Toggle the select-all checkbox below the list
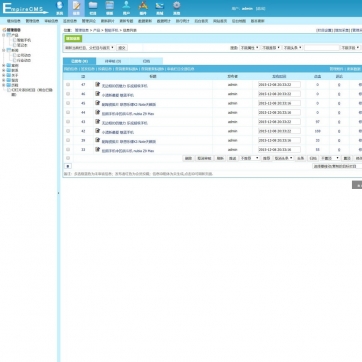Viewport: 362px width, 362px height. click(68, 158)
